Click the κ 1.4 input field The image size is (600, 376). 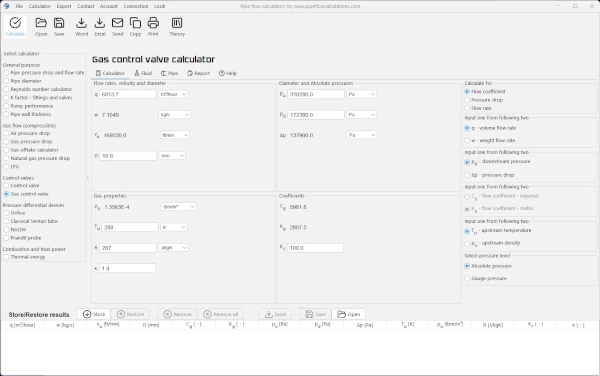click(127, 268)
